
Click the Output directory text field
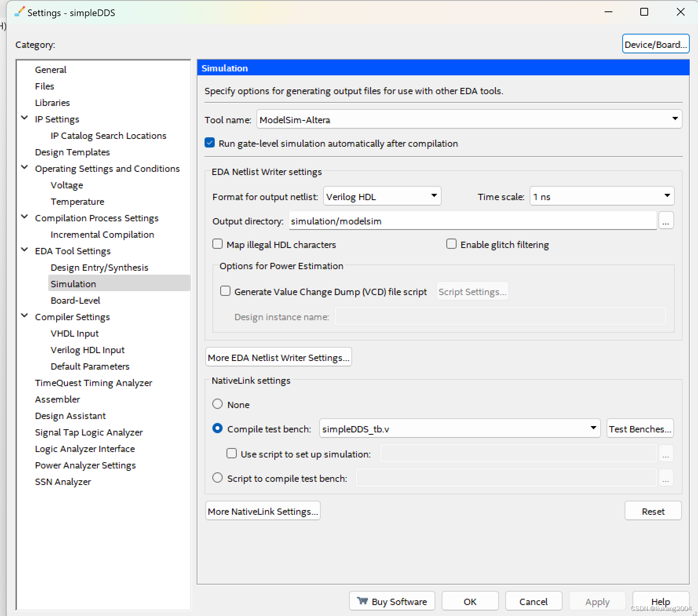pos(473,221)
